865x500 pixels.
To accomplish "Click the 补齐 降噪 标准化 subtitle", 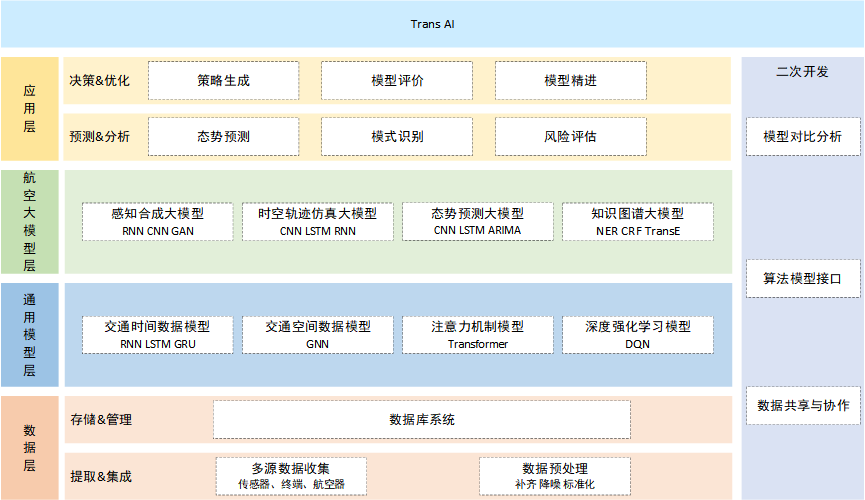I will (555, 484).
